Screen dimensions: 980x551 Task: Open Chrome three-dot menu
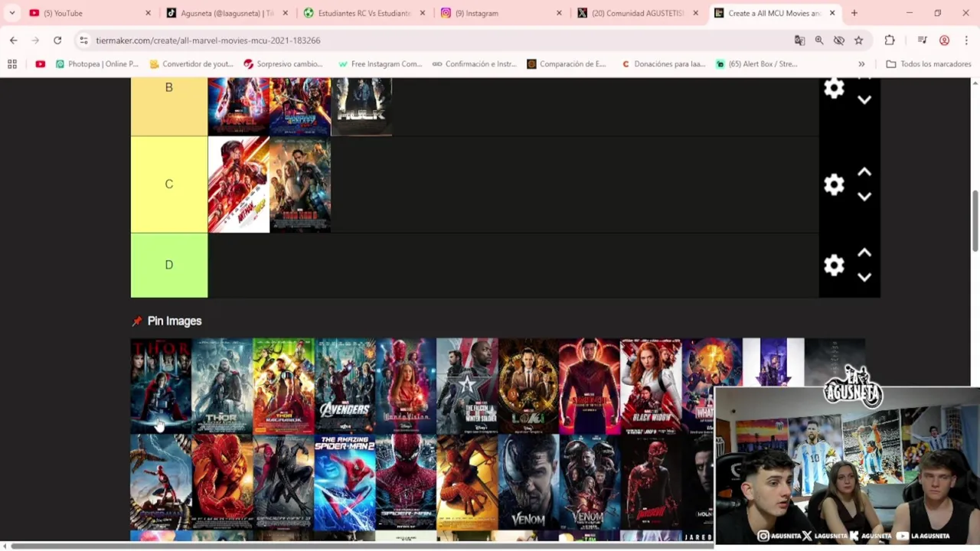966,40
